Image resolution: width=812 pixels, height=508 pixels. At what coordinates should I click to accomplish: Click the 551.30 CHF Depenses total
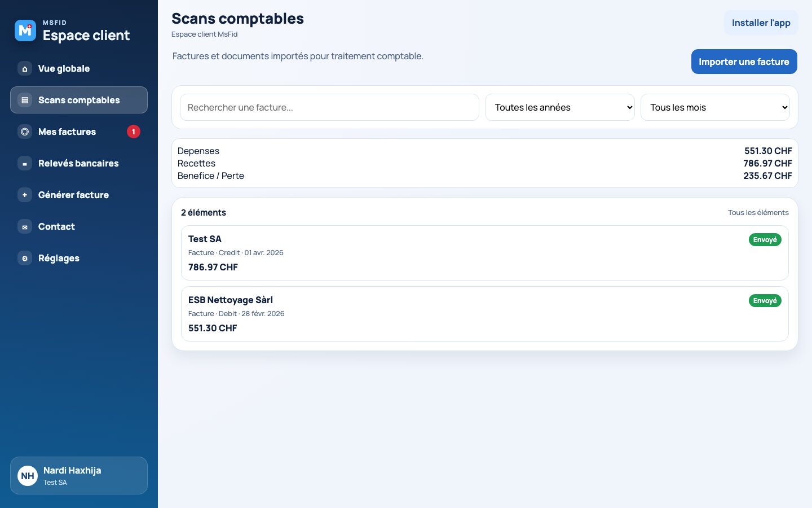[768, 151]
